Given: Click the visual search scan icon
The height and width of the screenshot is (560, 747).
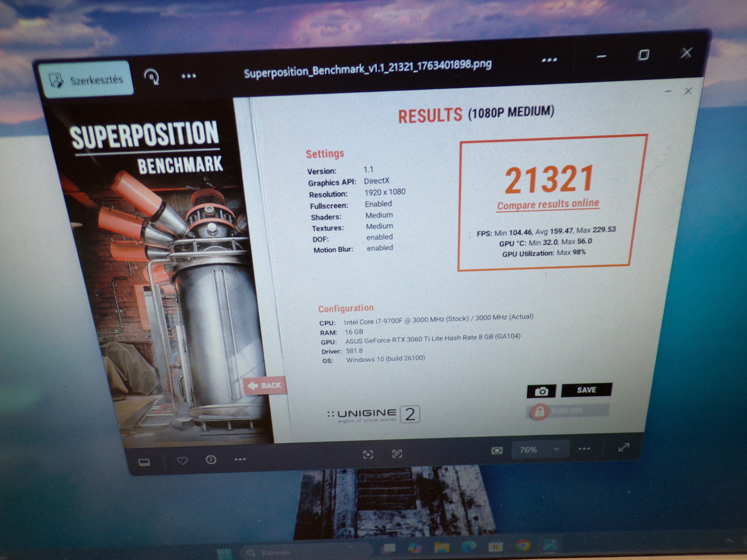Looking at the screenshot, I should [x=368, y=455].
